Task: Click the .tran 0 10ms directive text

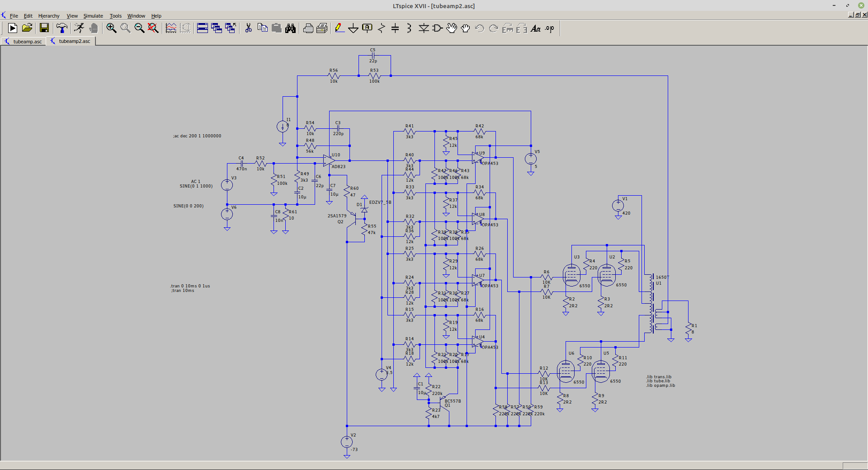Action: point(190,286)
